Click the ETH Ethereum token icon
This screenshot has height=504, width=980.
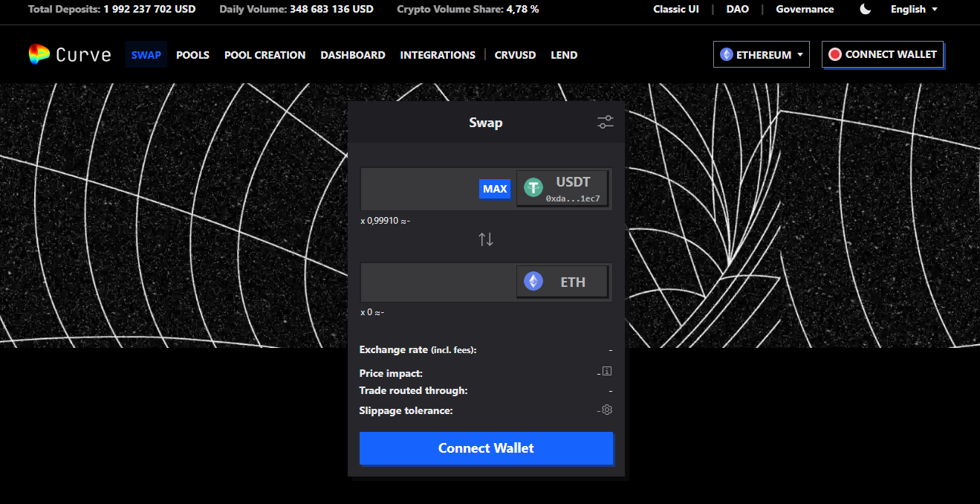coord(533,282)
